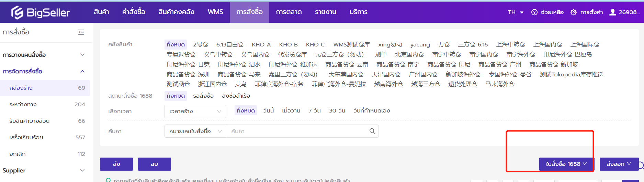Select the รอสั่งซื้อ status filter

click(x=203, y=96)
